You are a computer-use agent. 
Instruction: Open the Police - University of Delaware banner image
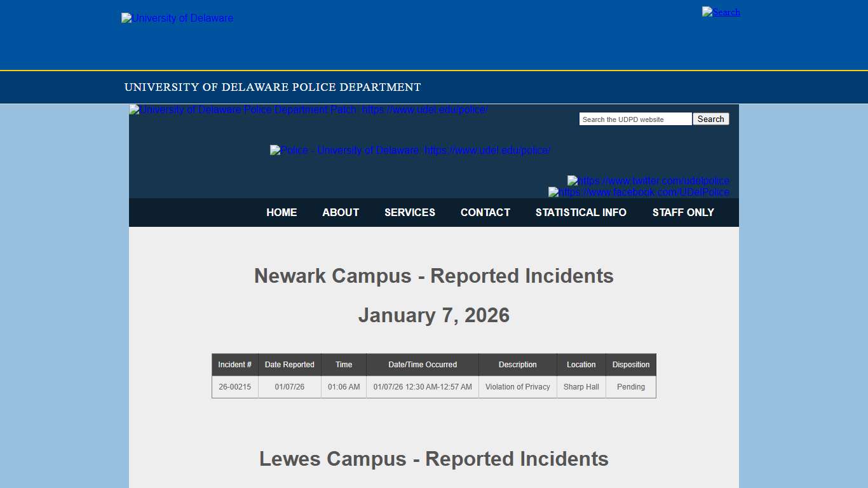pyautogui.click(x=410, y=150)
